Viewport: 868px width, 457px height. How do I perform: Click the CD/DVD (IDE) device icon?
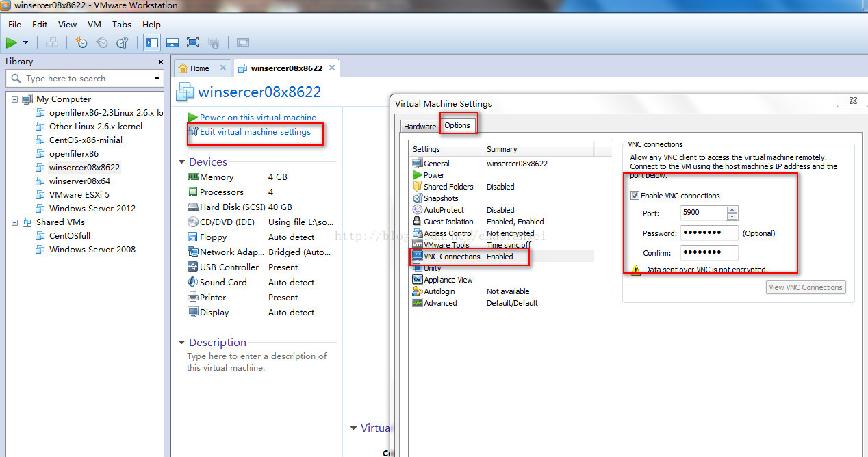tap(192, 222)
